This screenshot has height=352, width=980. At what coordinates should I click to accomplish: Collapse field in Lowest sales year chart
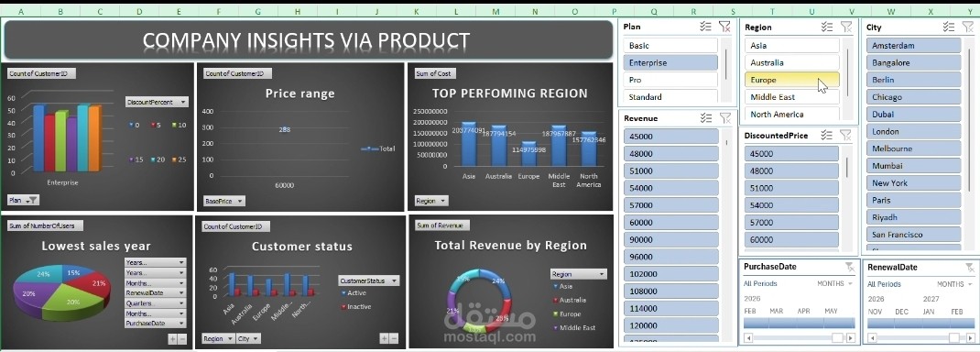coord(182,339)
